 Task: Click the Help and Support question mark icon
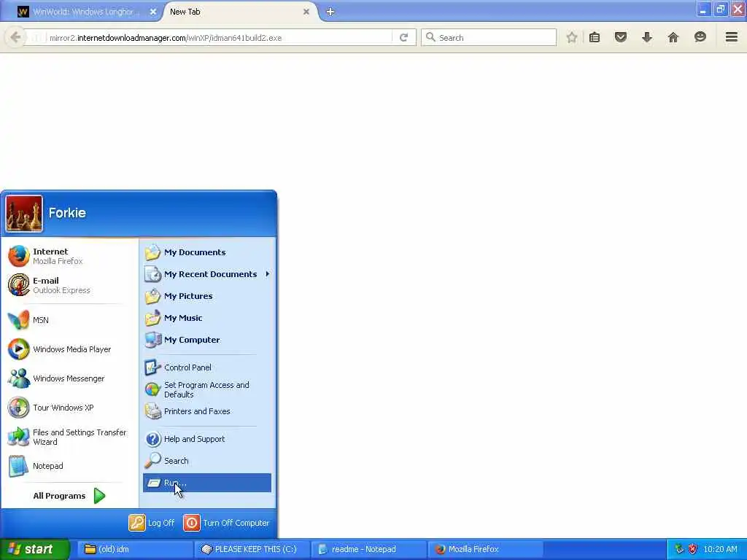click(153, 438)
